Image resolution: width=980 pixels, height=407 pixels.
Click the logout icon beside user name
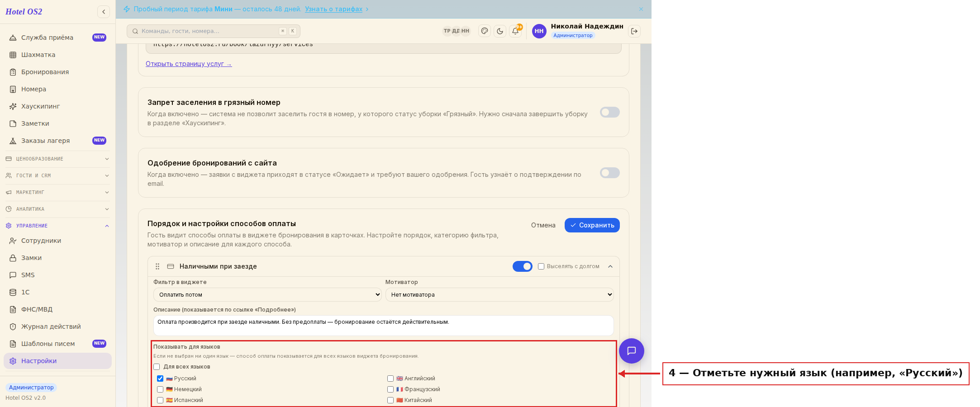click(x=634, y=31)
